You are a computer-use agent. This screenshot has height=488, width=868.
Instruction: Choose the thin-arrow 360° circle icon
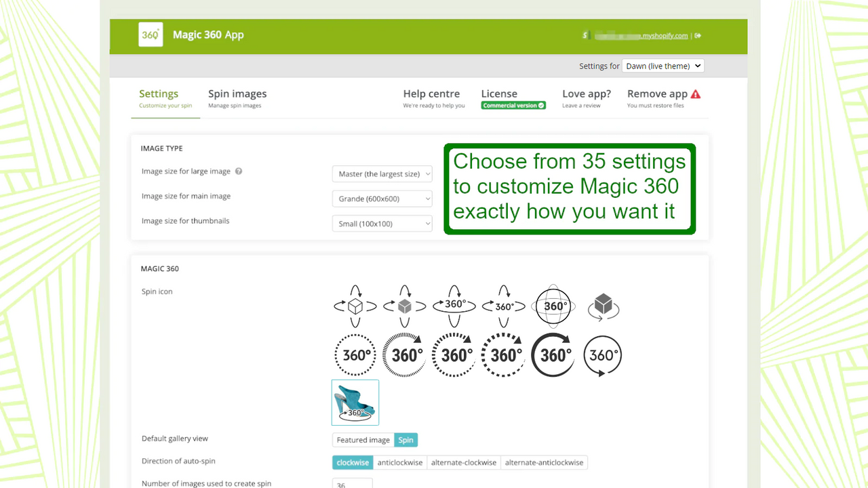[603, 354]
